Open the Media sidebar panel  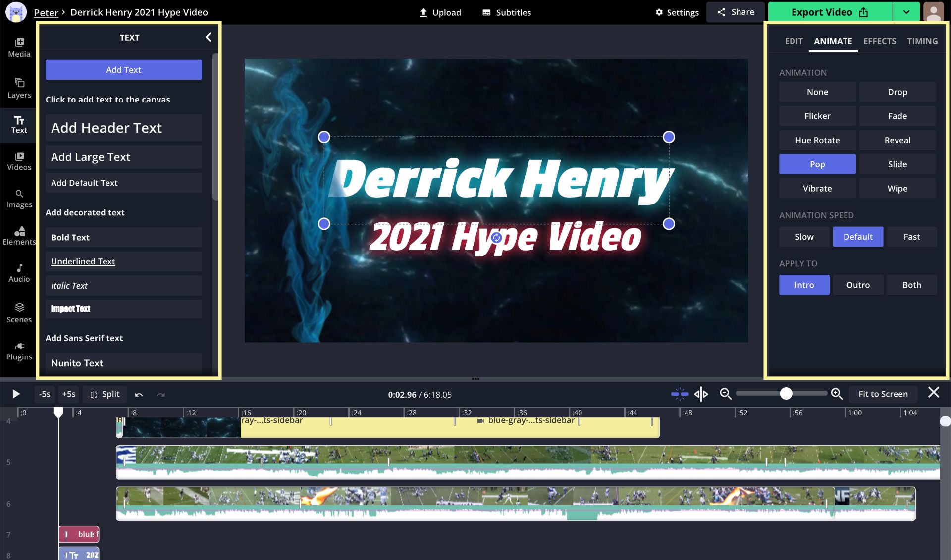pos(19,48)
